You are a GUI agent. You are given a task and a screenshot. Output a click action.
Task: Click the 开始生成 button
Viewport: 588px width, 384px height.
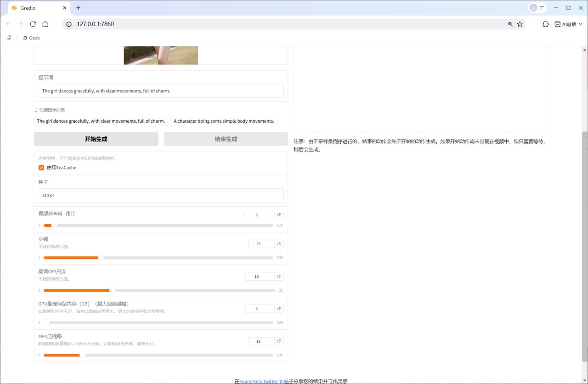(x=96, y=139)
